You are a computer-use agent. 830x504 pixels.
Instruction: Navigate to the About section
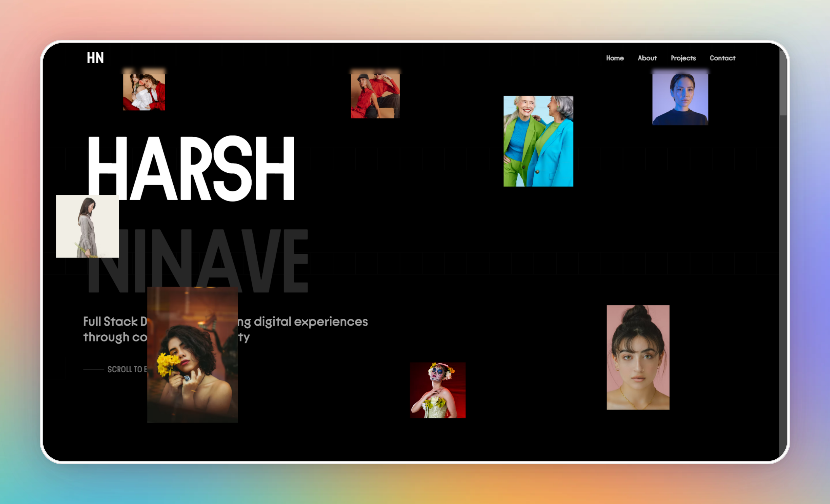[x=647, y=58]
